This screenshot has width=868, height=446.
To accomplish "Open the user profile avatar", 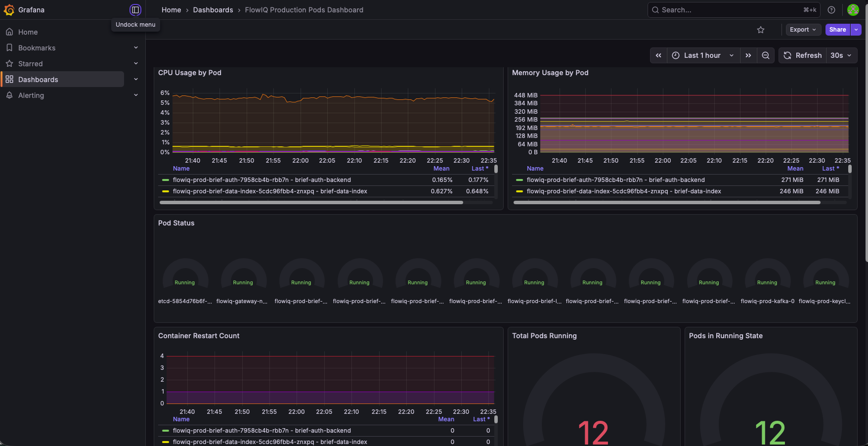I will coord(853,10).
